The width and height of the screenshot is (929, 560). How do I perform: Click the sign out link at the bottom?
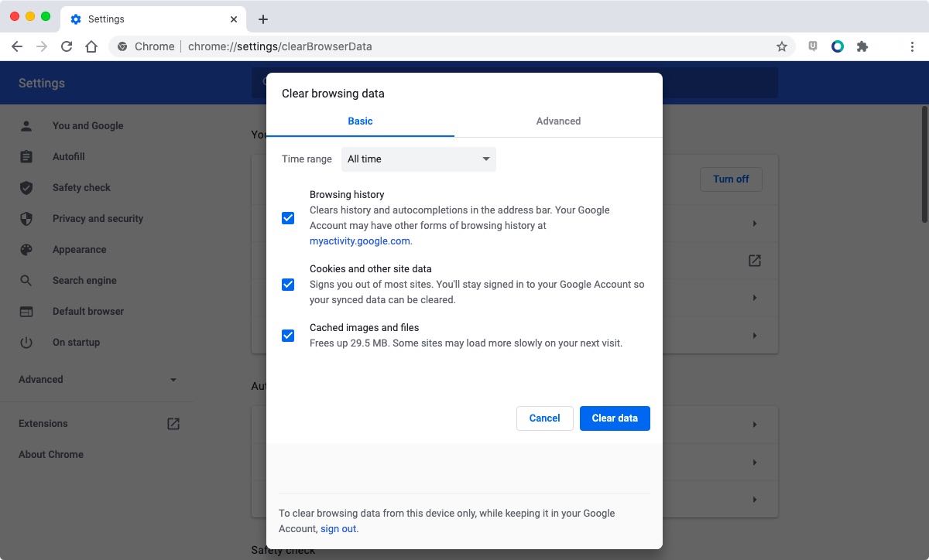(x=338, y=528)
